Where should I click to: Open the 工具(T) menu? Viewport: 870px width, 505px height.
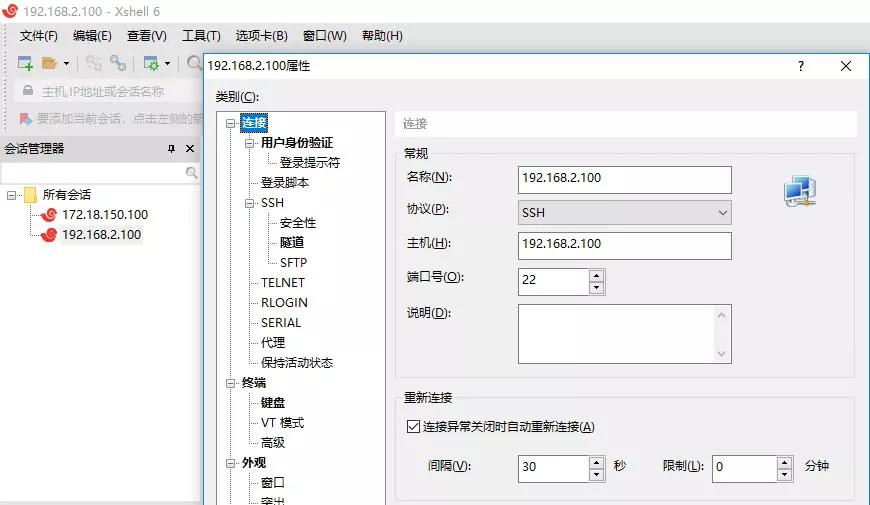coord(201,36)
